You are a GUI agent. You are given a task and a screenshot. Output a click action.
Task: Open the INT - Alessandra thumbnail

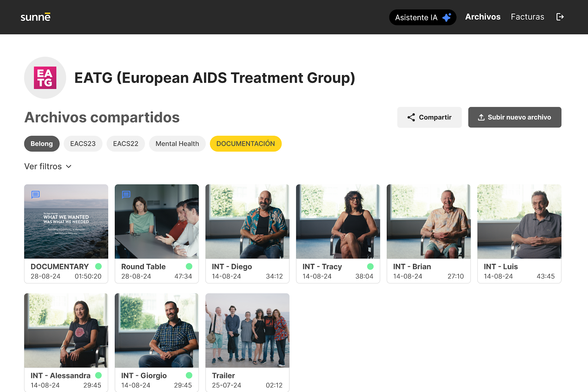click(66, 330)
